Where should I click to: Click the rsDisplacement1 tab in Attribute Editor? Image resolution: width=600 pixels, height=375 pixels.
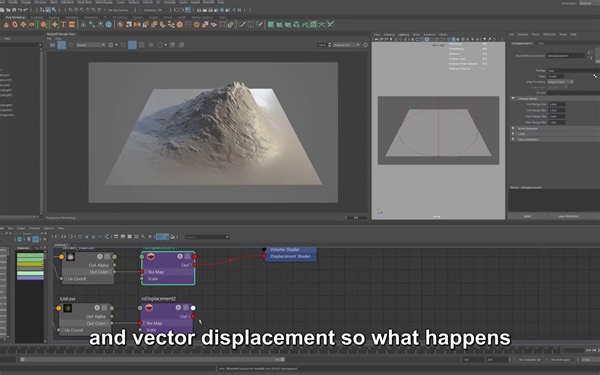pos(522,43)
